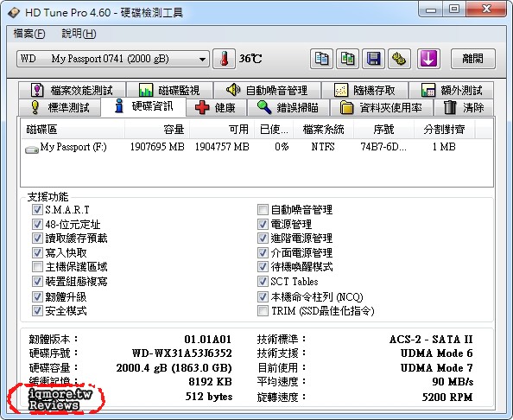
Task: Toggle the 韌體升級 checkbox
Action: [x=37, y=296]
